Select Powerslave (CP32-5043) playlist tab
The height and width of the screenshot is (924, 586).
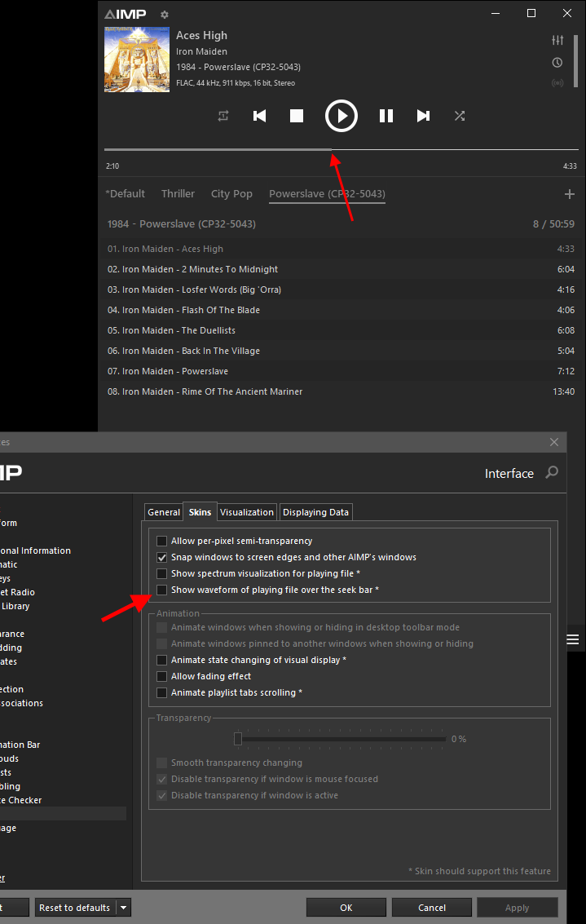pos(327,194)
